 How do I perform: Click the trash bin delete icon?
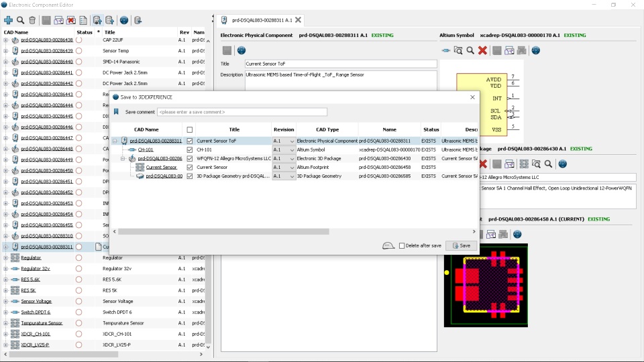coord(32,20)
